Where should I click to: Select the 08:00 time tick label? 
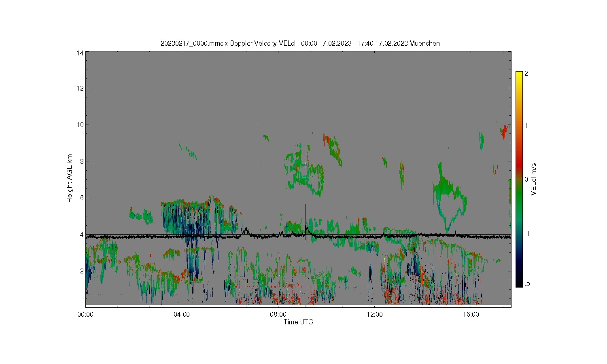click(x=278, y=314)
